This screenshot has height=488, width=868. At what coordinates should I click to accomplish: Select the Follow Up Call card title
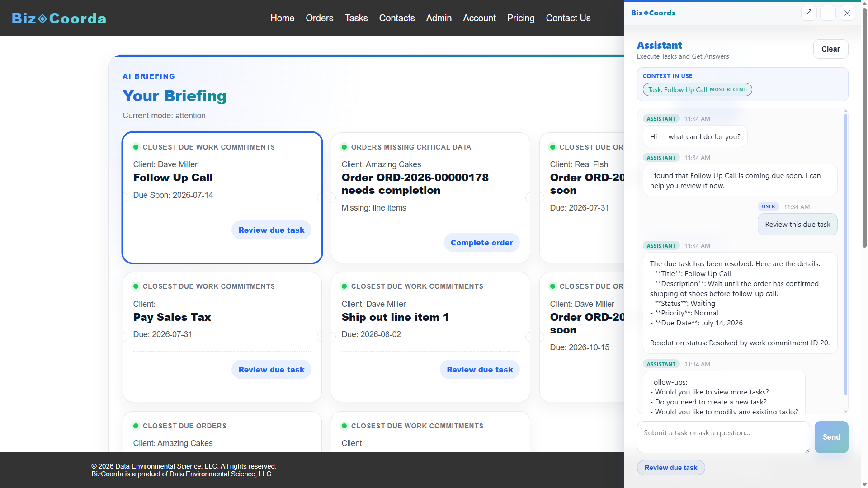point(173,178)
